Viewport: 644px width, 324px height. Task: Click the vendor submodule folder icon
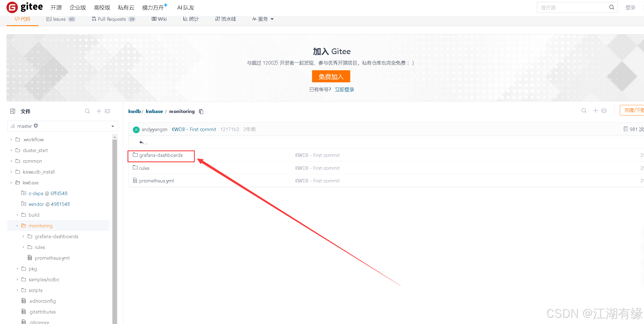coord(24,204)
